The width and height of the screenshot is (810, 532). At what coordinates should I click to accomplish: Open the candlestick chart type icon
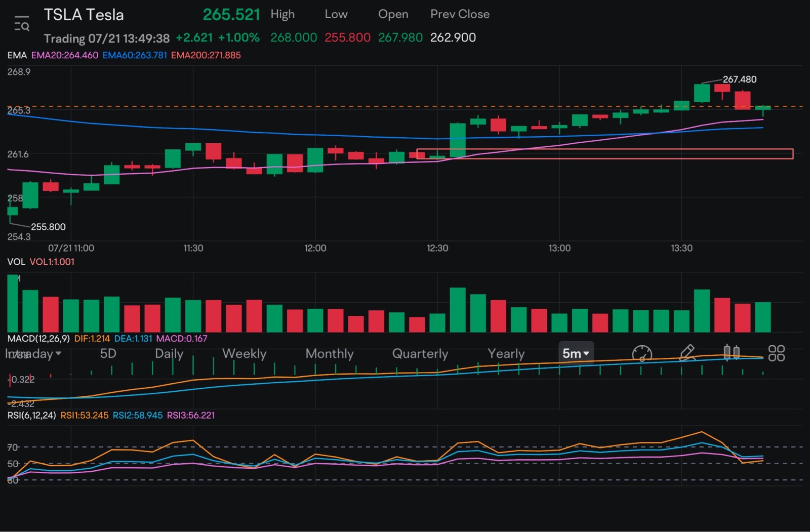(x=732, y=352)
